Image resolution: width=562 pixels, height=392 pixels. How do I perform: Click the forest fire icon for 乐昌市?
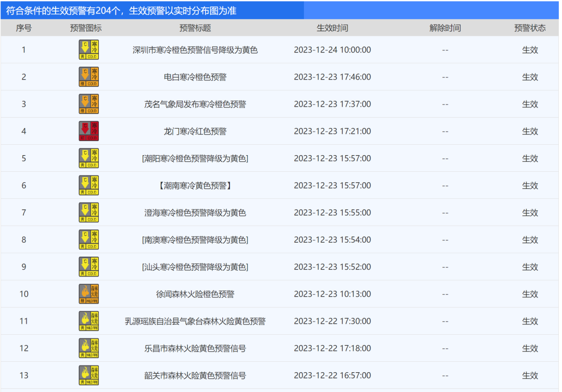(88, 348)
